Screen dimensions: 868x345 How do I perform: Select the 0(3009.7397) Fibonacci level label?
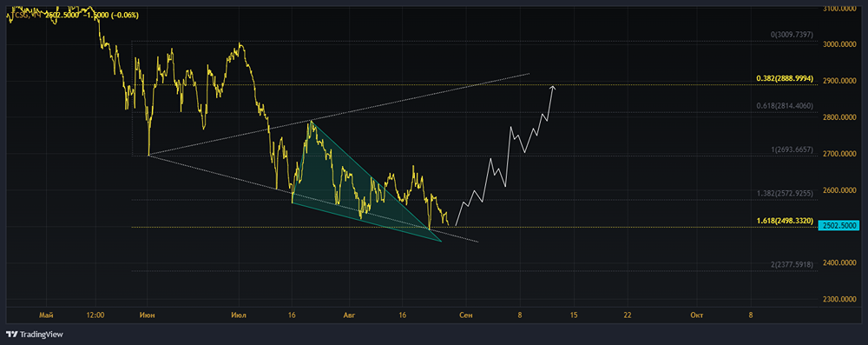click(x=792, y=35)
